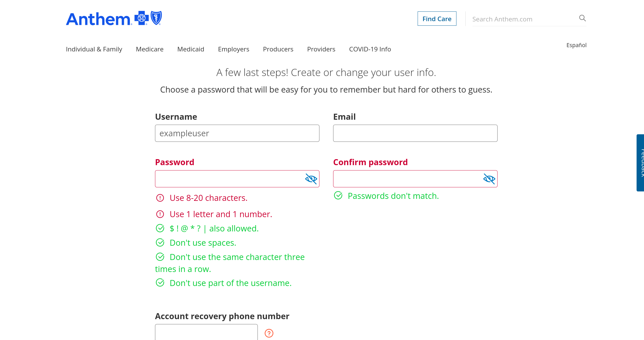Viewport: 644px width, 340px height.
Task: Open the Producers navigation item
Action: coord(278,49)
